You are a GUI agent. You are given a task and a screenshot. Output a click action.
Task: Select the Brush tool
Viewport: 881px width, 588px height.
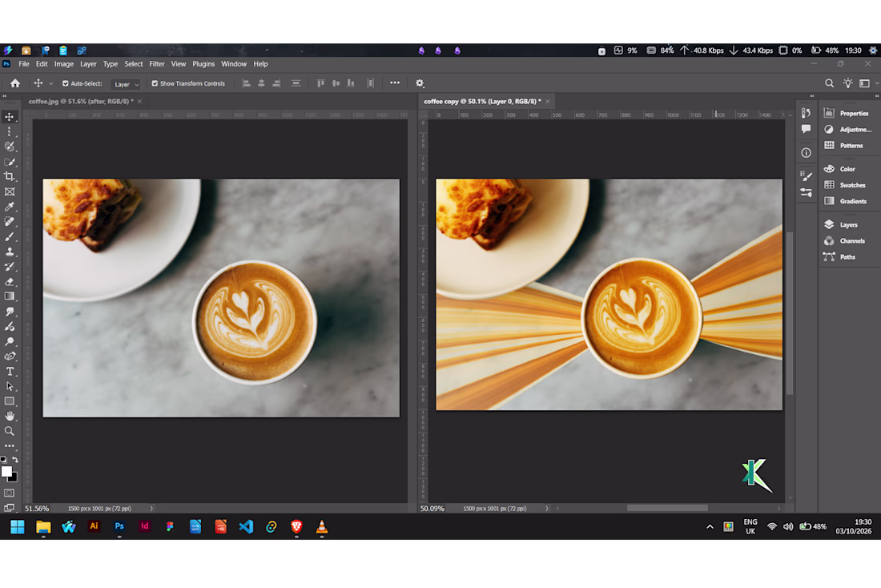point(10,236)
